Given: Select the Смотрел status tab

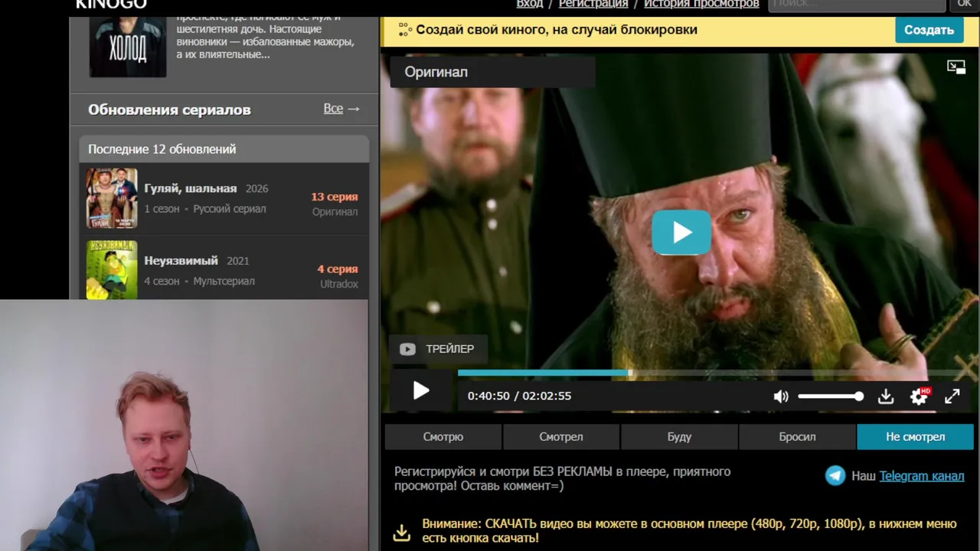Looking at the screenshot, I should (x=561, y=437).
